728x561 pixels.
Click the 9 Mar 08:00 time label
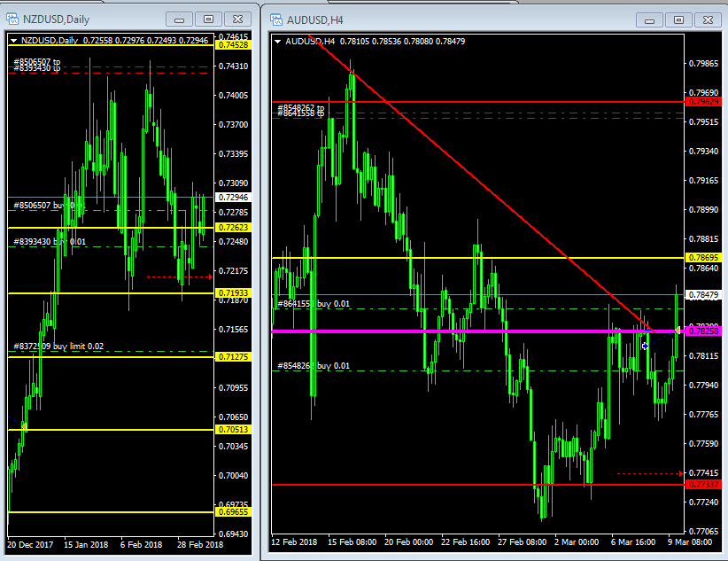point(689,542)
